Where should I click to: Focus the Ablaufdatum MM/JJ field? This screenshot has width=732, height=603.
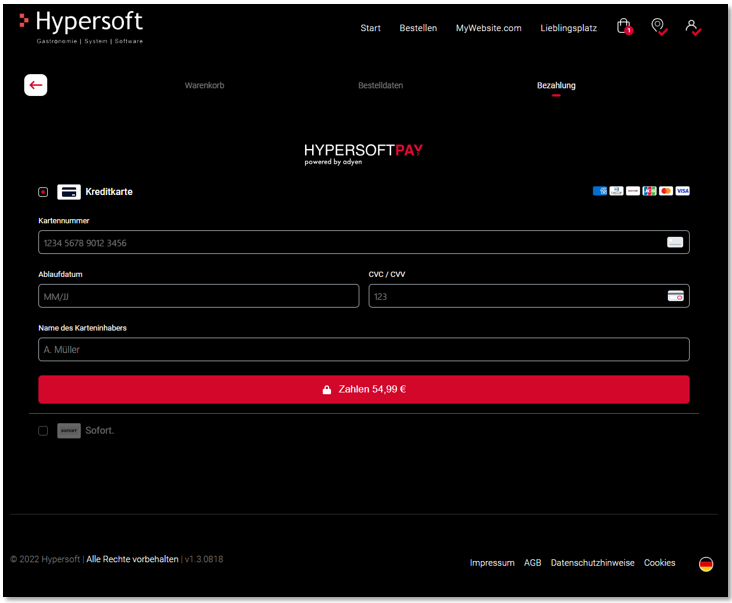click(199, 296)
